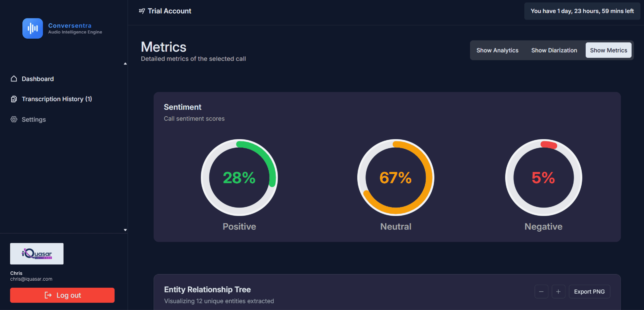Viewport: 644px width, 310px height.
Task: Click the Conversentra audio waveform logo
Action: click(x=32, y=28)
